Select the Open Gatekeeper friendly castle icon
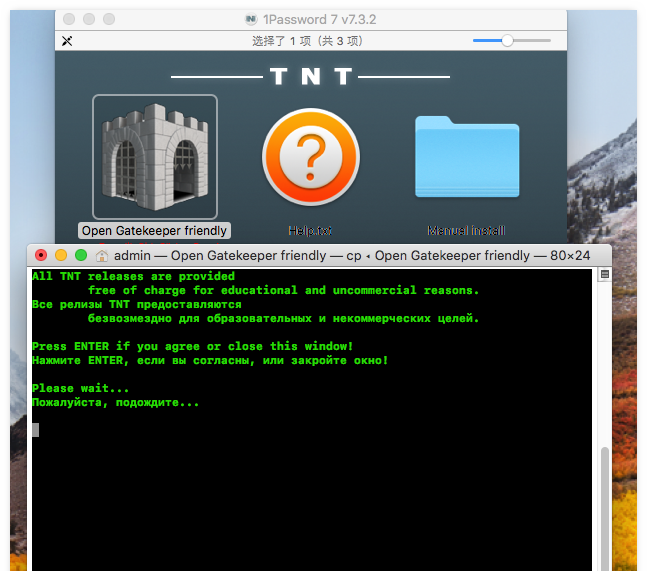Image resolution: width=647 pixels, height=571 pixels. pyautogui.click(x=155, y=156)
